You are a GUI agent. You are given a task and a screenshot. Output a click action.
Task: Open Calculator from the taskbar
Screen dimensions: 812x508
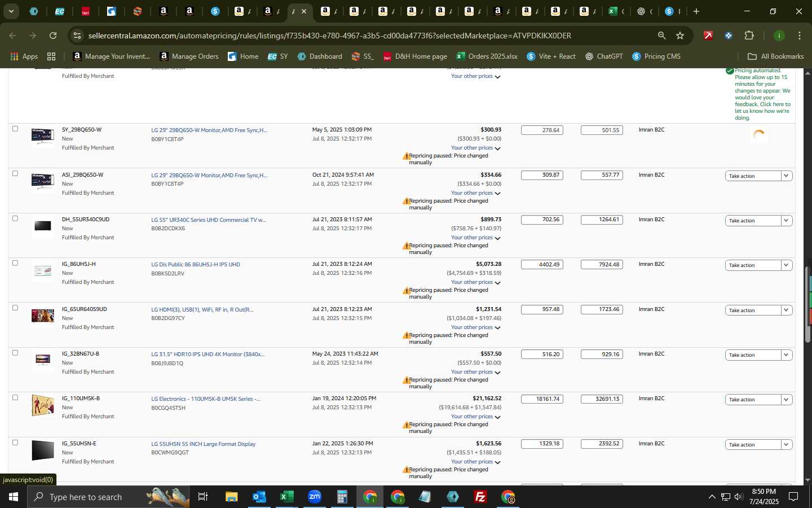[342, 497]
